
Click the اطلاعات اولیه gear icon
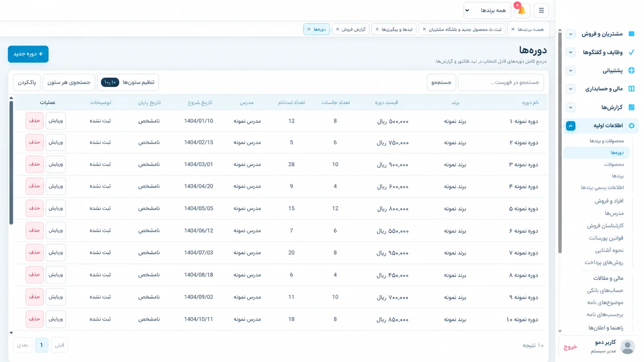[632, 125]
